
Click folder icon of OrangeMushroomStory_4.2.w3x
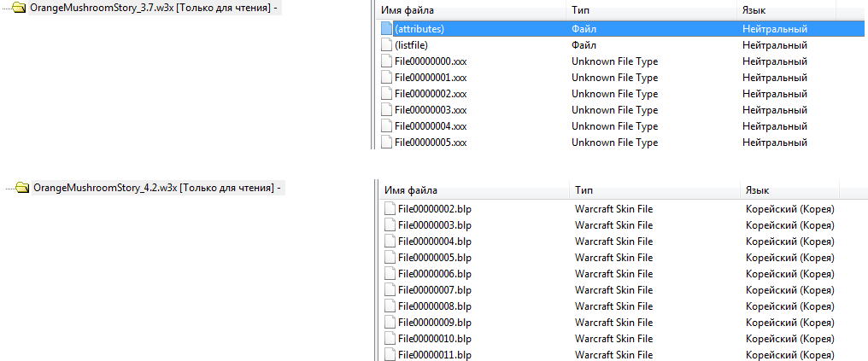pyautogui.click(x=23, y=188)
